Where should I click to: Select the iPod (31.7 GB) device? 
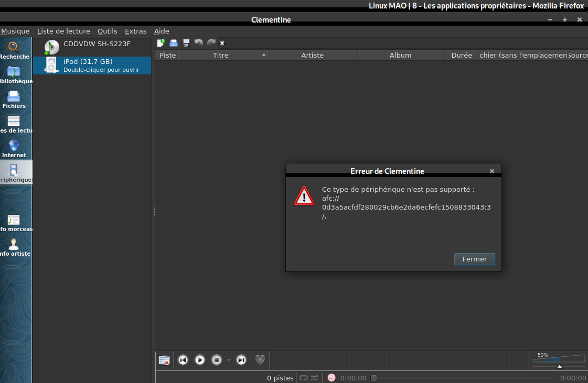click(92, 65)
